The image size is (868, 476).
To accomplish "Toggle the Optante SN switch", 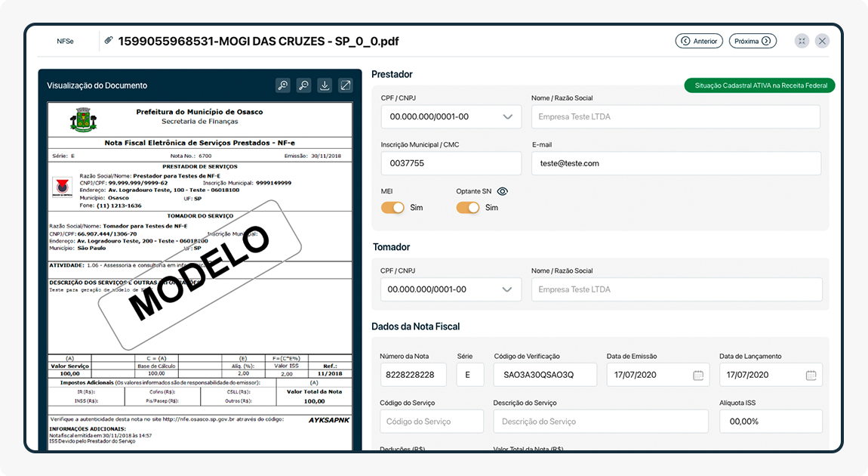I will 468,208.
